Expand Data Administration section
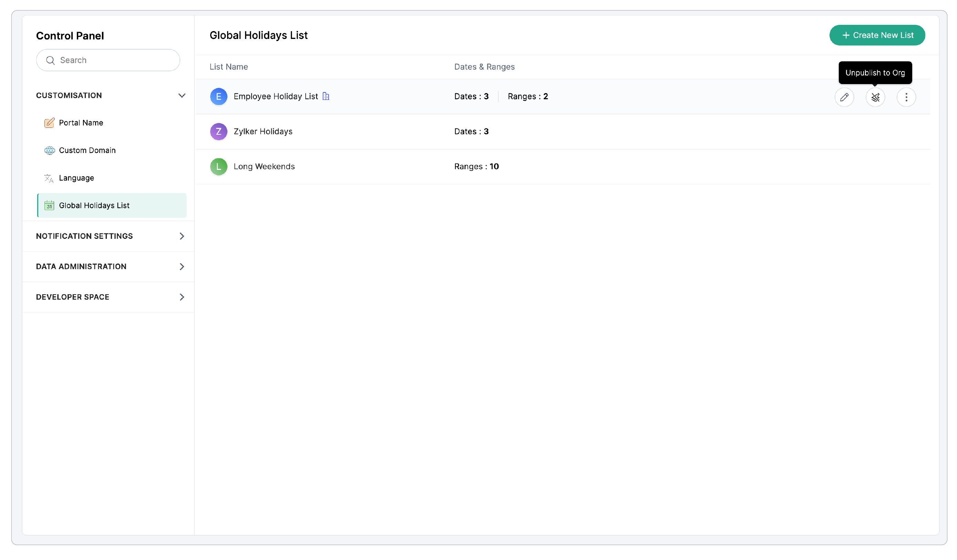 tap(182, 266)
